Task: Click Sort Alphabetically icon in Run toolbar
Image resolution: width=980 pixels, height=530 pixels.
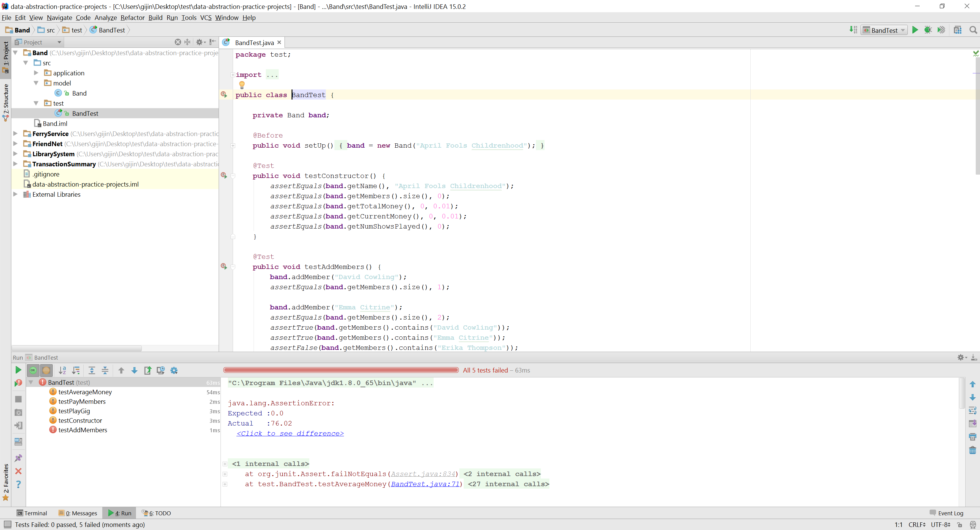Action: point(62,370)
